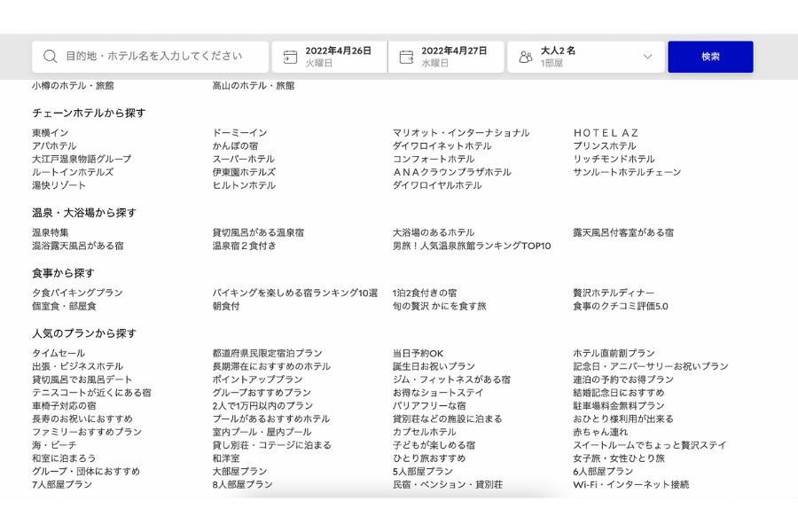Select 夕食バイキングプラン link
This screenshot has height=532, width=798.
pos(77,293)
